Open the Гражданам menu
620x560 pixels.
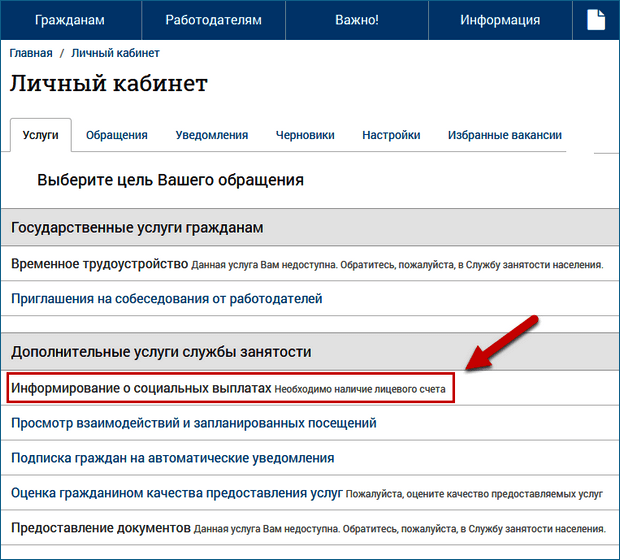[x=70, y=20]
